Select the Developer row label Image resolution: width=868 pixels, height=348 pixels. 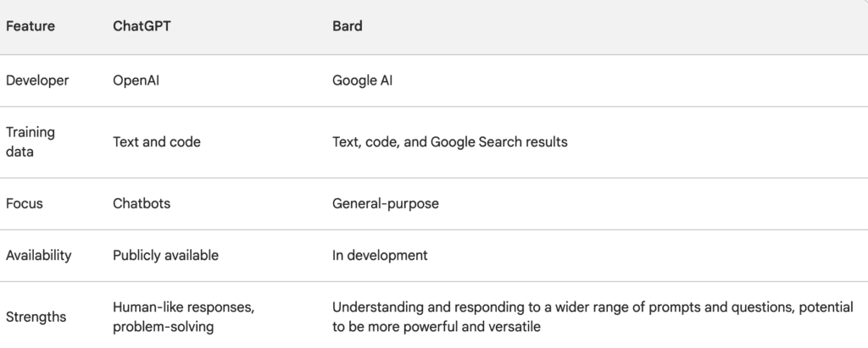click(x=37, y=80)
